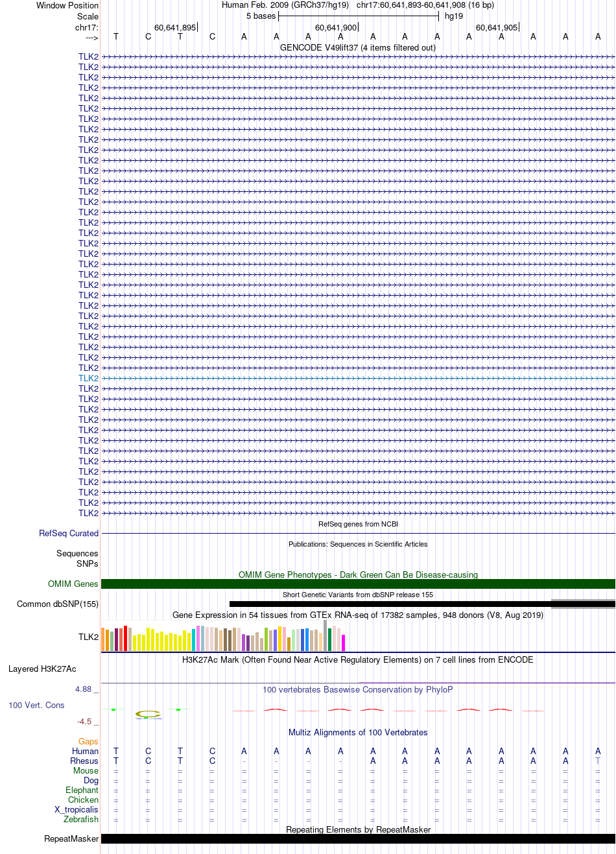This screenshot has height=854, width=616.
Task: Open the 'OMIM Genes' track label
Action: pyautogui.click(x=73, y=584)
